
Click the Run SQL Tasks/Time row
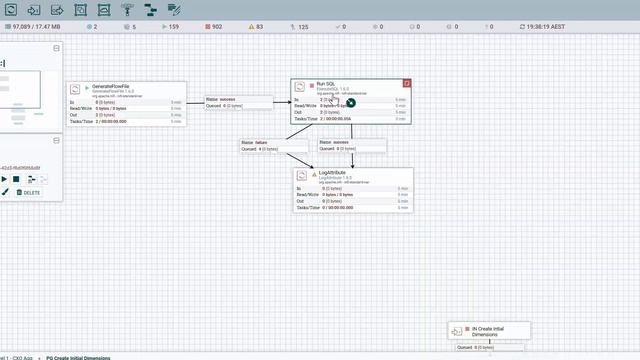[x=351, y=119]
